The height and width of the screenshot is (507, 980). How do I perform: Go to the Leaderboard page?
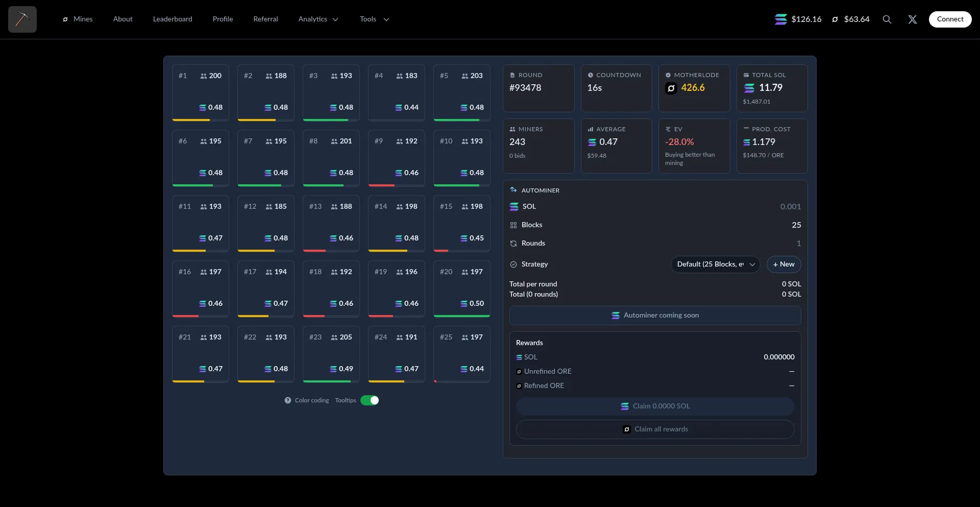pos(173,19)
